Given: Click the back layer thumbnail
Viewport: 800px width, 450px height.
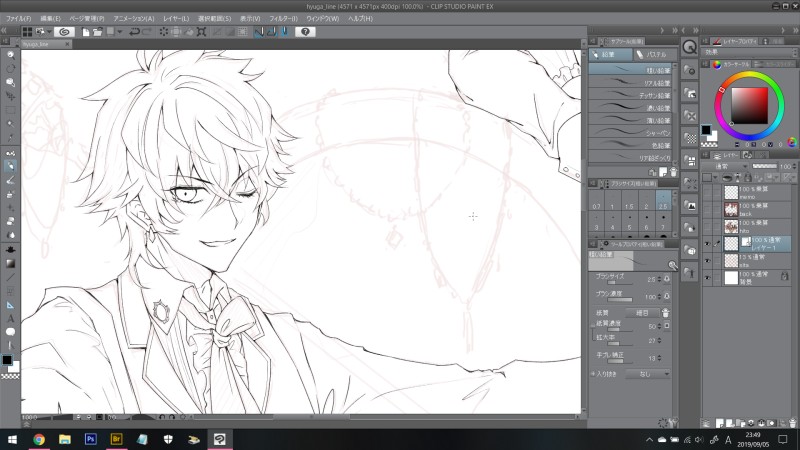Looking at the screenshot, I should (731, 209).
